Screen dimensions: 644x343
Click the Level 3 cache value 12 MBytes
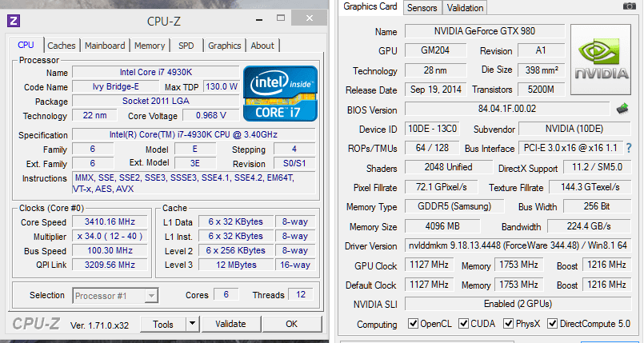click(x=236, y=265)
